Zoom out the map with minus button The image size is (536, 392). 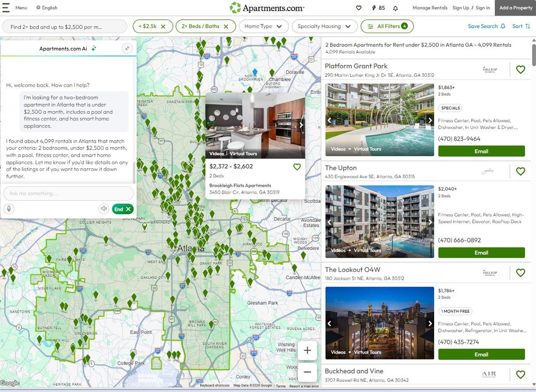307,371
